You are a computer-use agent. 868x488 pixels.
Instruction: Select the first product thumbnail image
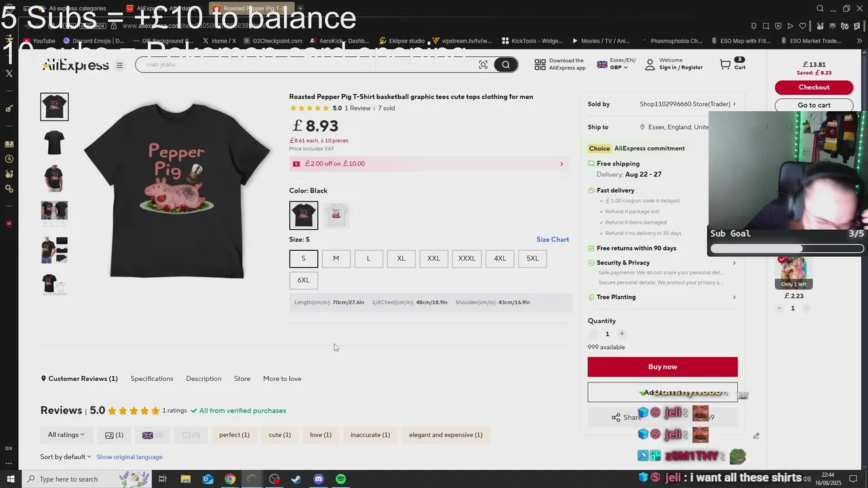[x=54, y=106]
